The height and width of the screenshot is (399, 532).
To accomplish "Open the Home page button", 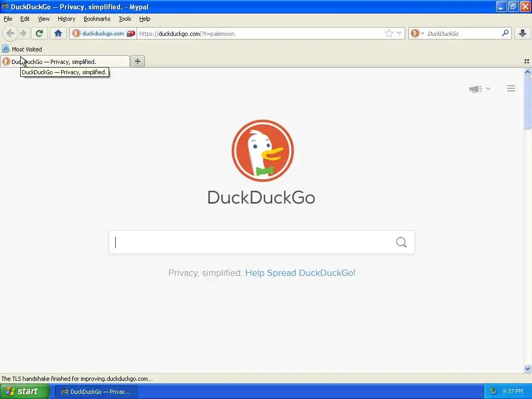I will pos(58,33).
